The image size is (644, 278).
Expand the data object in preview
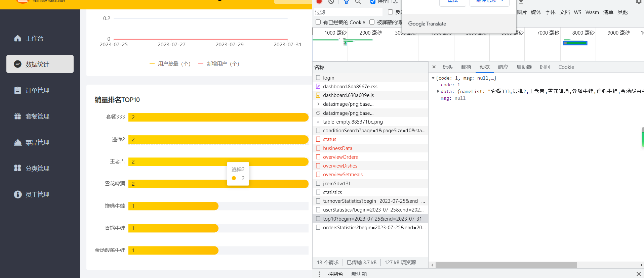coord(438,91)
